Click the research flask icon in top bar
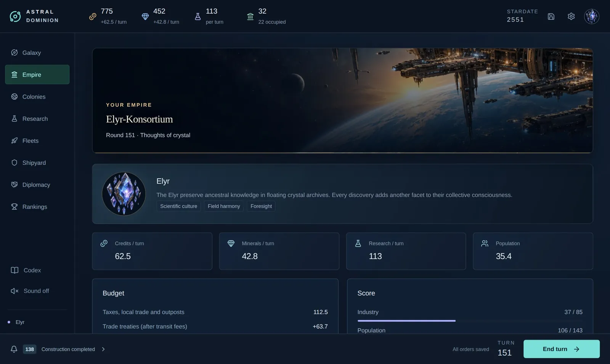The height and width of the screenshot is (364, 610). 197,16
